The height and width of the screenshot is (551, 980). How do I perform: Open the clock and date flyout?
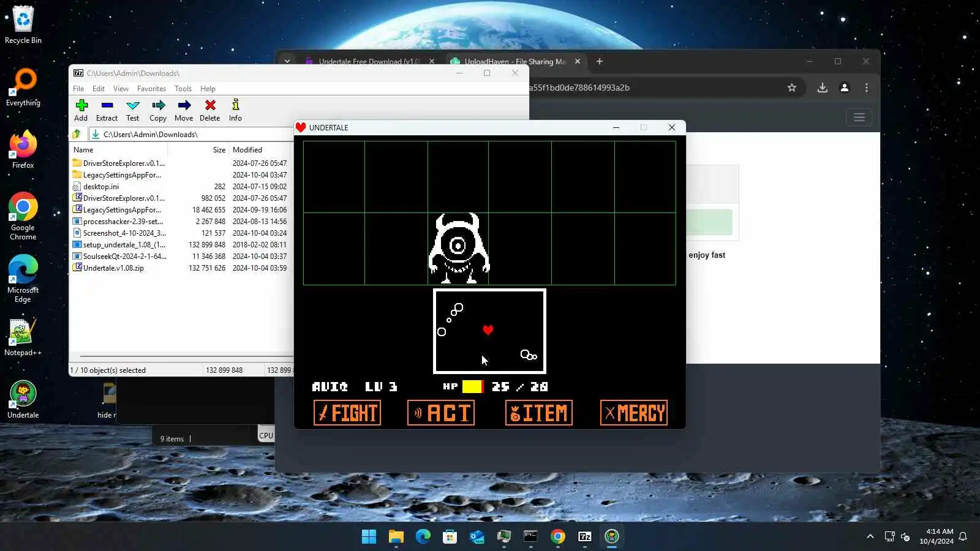pos(936,536)
